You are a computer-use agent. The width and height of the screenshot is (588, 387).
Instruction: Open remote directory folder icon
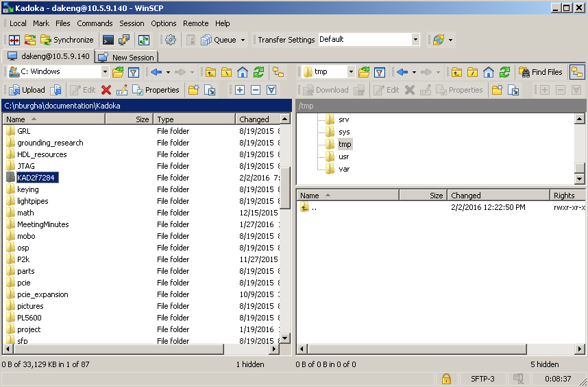(x=364, y=72)
